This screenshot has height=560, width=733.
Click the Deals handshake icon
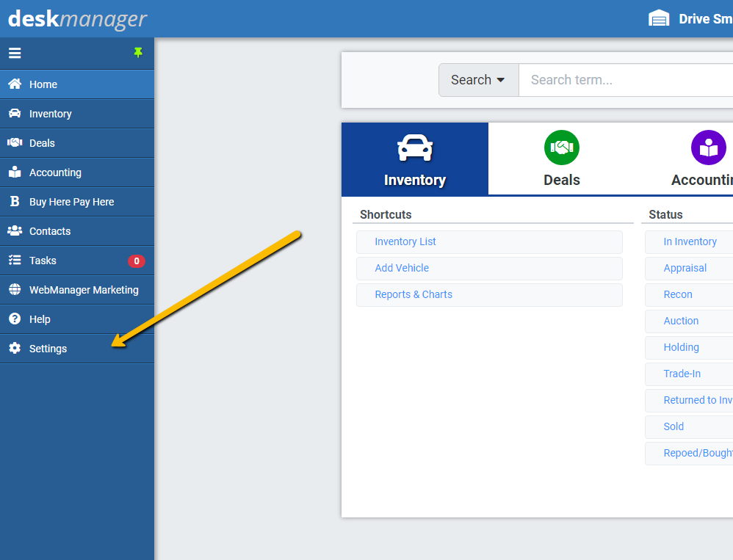tap(561, 147)
